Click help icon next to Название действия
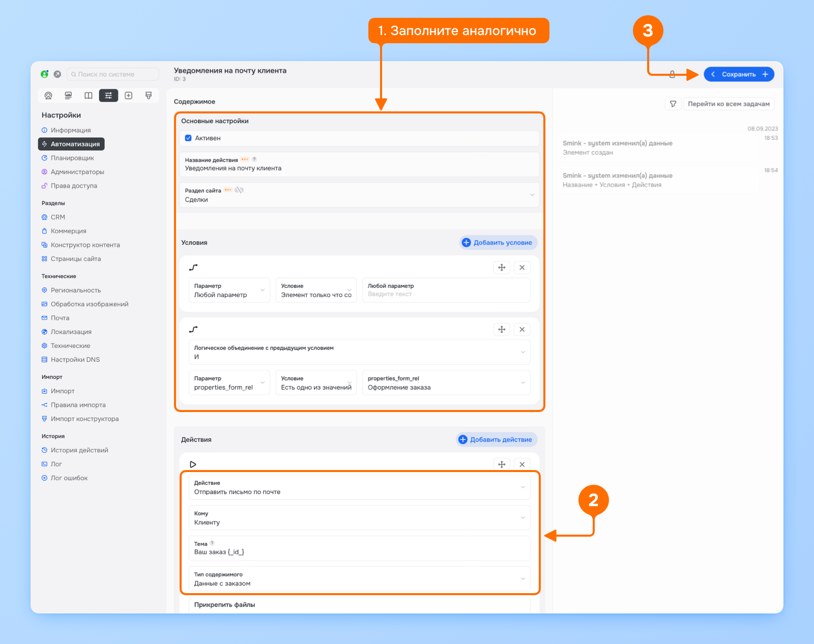Viewport: 814px width, 644px height. click(x=254, y=160)
